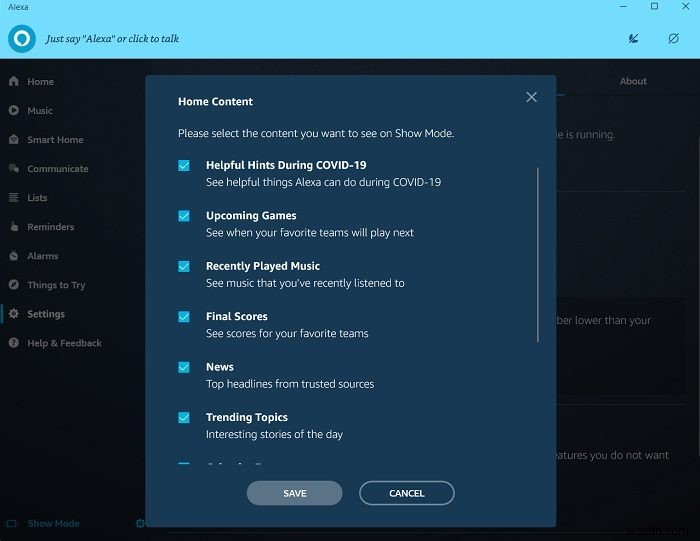
Task: Open the Reminders section
Action: [x=50, y=227]
